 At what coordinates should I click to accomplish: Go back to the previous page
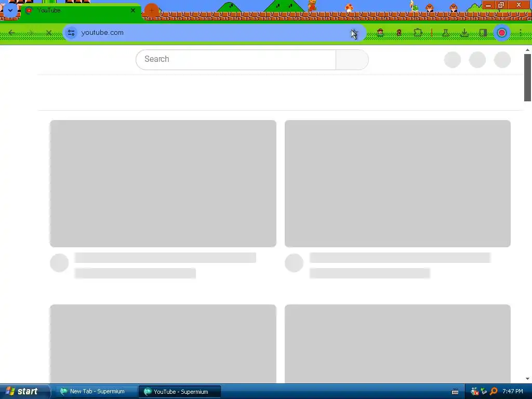(x=11, y=33)
